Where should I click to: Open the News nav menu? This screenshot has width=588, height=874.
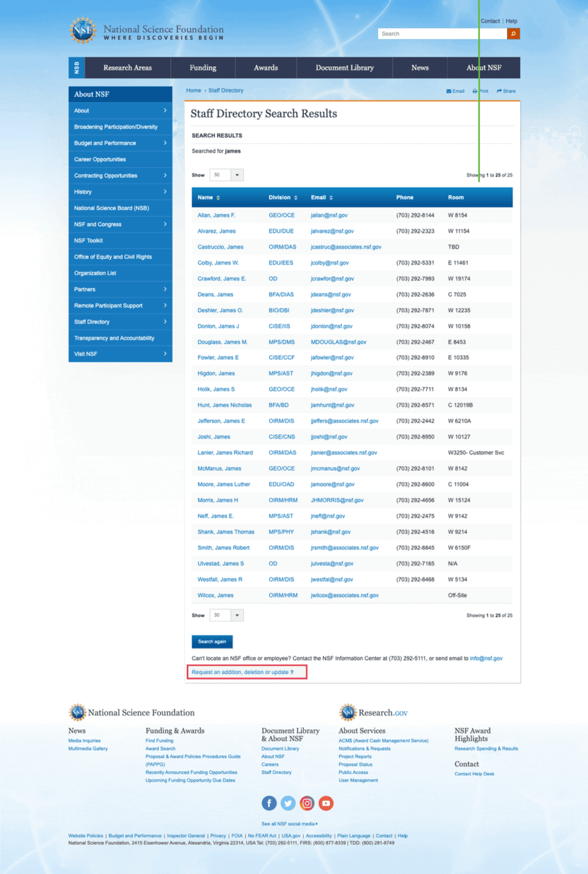tap(420, 68)
